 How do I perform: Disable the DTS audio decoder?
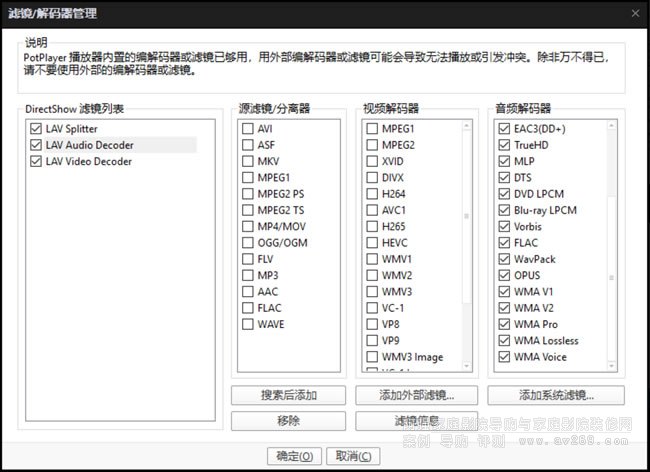pos(503,177)
